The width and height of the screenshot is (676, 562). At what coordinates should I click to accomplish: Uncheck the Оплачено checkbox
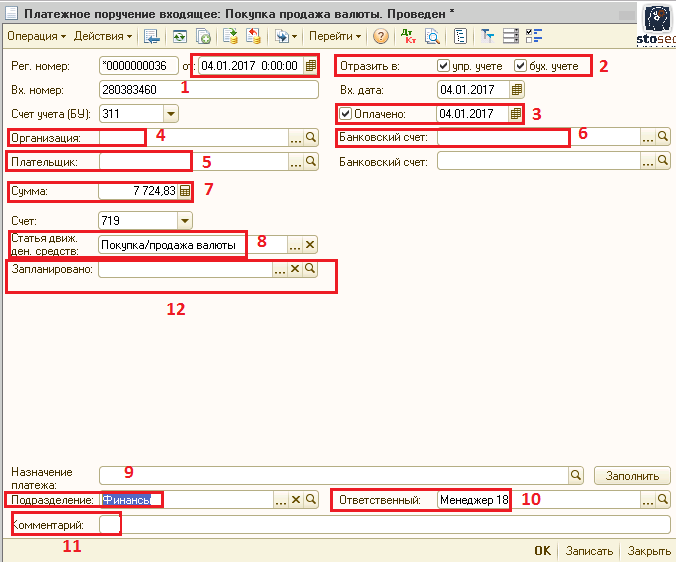coord(346,113)
